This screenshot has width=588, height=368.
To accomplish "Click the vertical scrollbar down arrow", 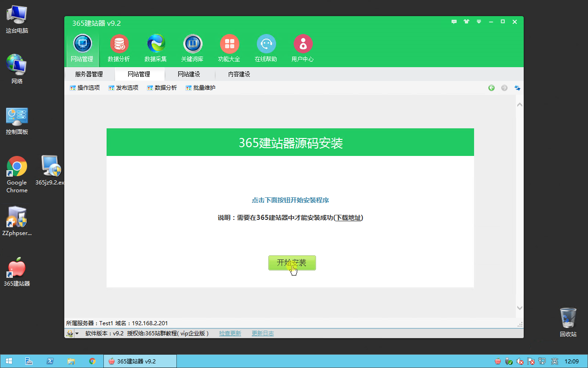I will point(520,308).
